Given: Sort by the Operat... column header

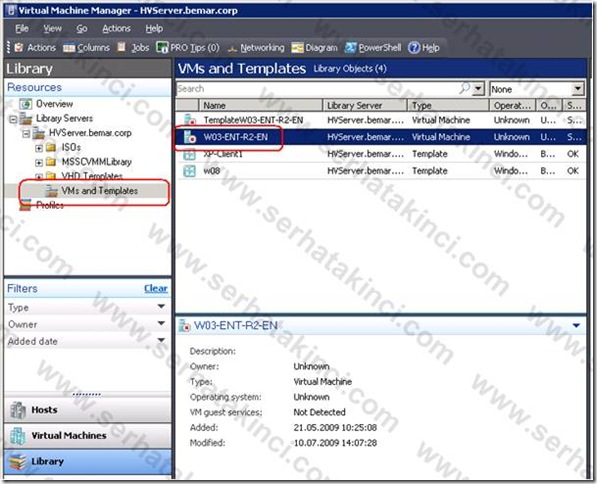Looking at the screenshot, I should [x=512, y=105].
